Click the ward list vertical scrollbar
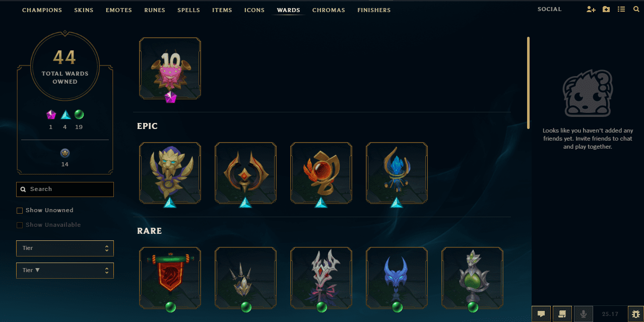644x322 pixels. (528, 83)
